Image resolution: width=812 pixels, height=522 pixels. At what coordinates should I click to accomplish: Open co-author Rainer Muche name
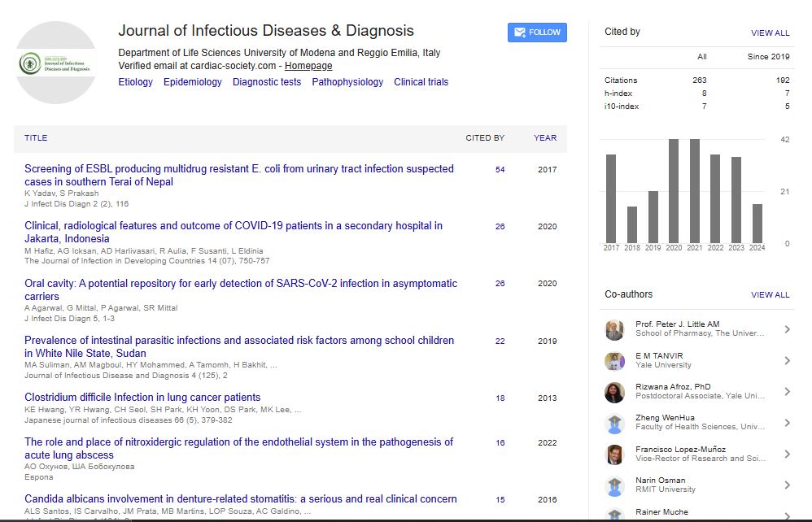point(661,511)
